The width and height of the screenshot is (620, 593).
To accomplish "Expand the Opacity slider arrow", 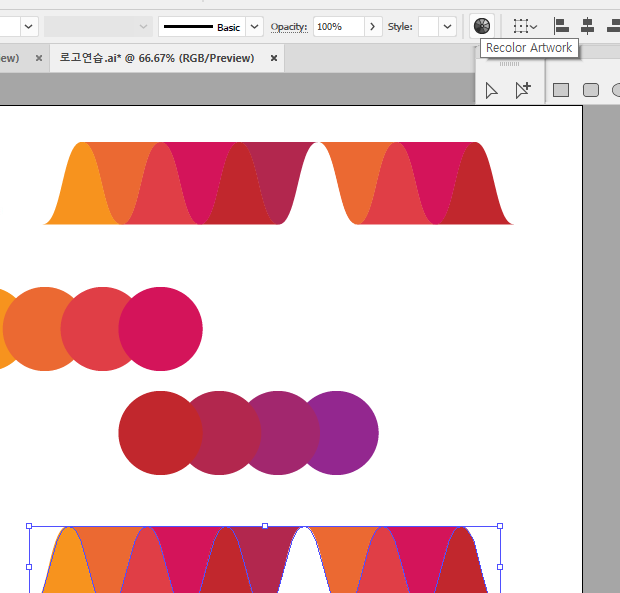I will (x=372, y=26).
